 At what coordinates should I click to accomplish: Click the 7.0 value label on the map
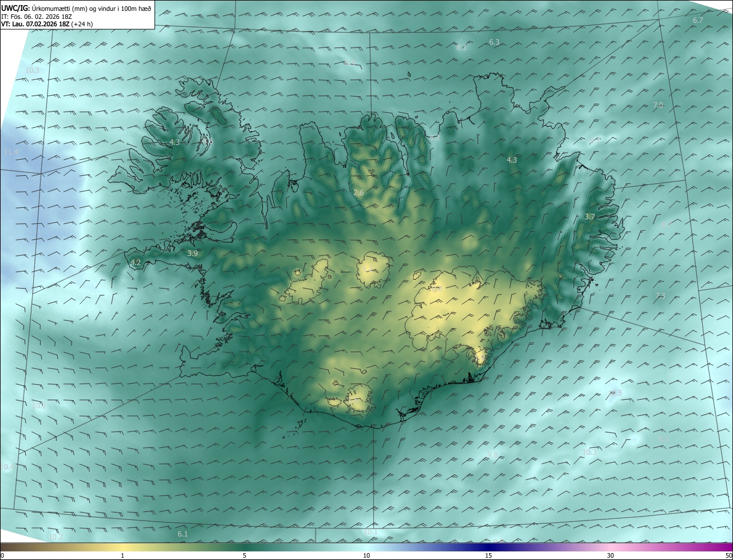point(658,105)
